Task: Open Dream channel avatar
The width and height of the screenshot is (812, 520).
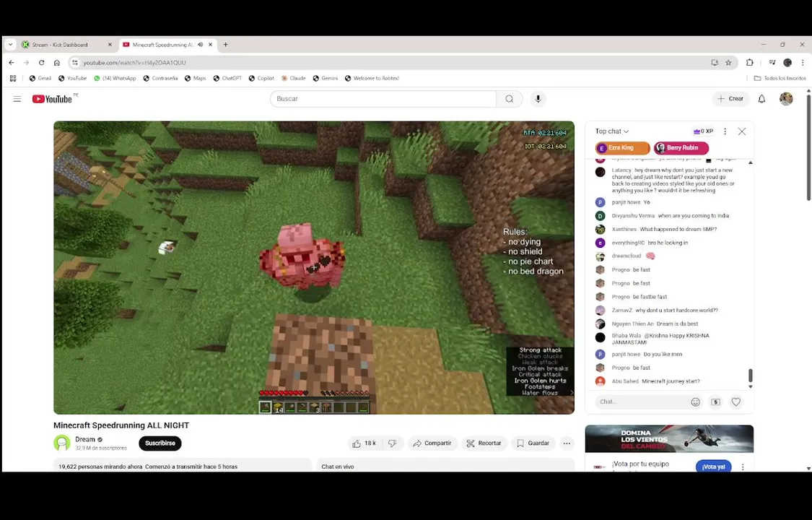Action: 62,443
